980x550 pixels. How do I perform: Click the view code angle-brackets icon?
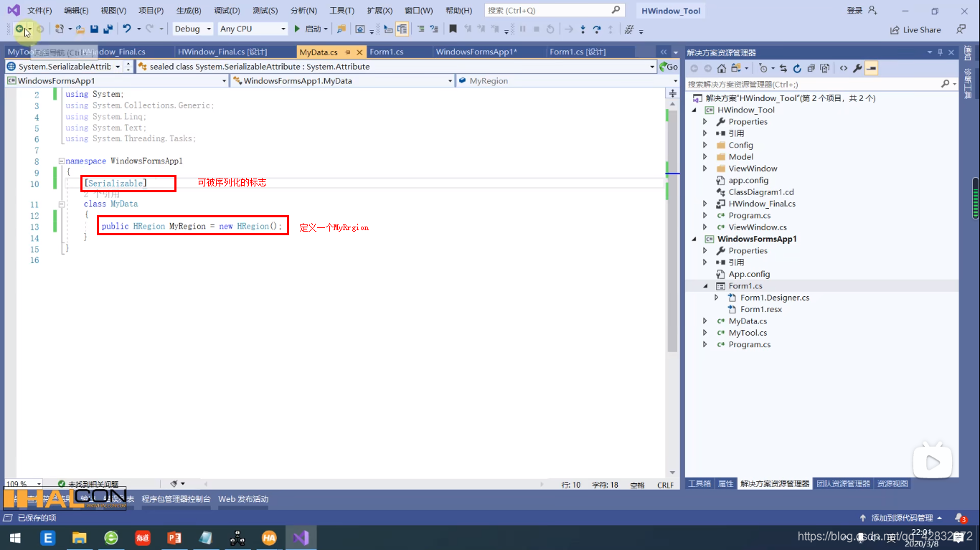843,68
